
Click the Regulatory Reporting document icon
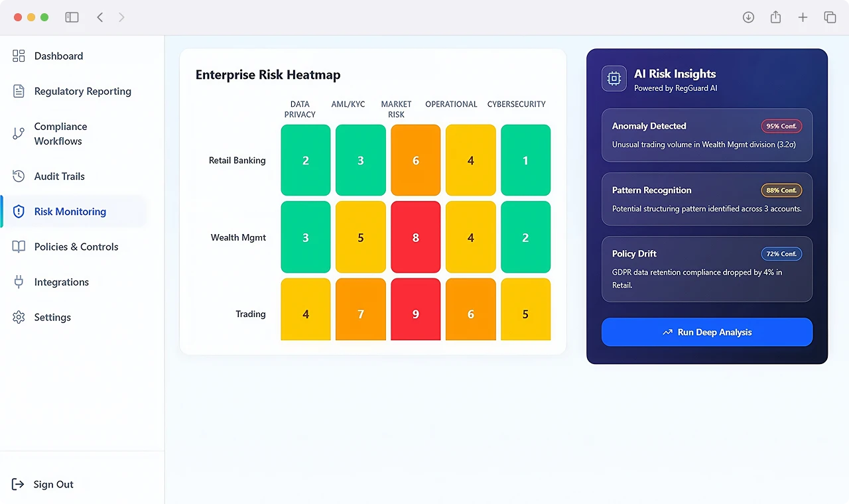click(19, 91)
